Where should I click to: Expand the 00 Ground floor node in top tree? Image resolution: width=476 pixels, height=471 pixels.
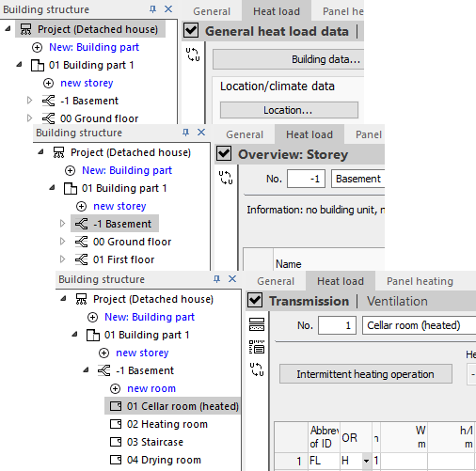[x=29, y=118]
